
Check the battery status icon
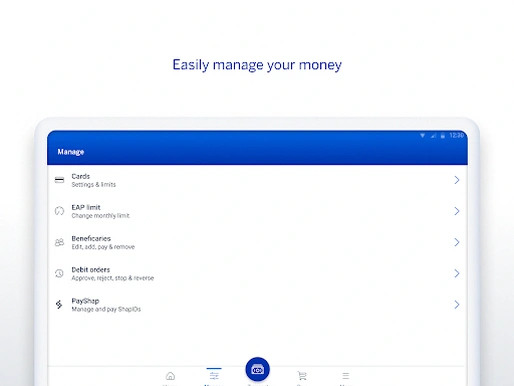click(443, 135)
